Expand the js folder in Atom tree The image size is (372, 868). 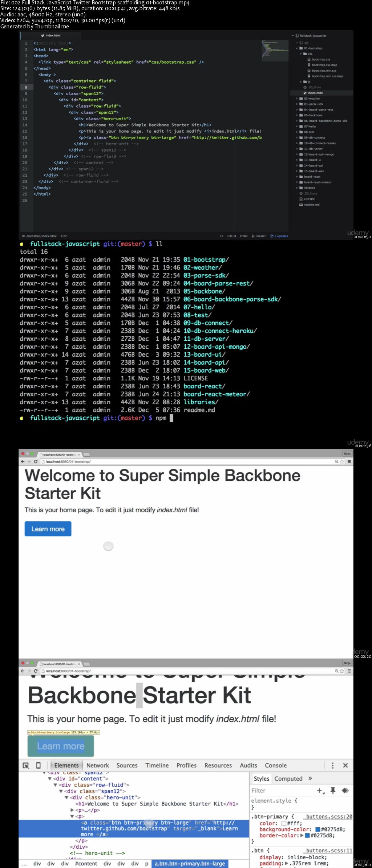[301, 82]
